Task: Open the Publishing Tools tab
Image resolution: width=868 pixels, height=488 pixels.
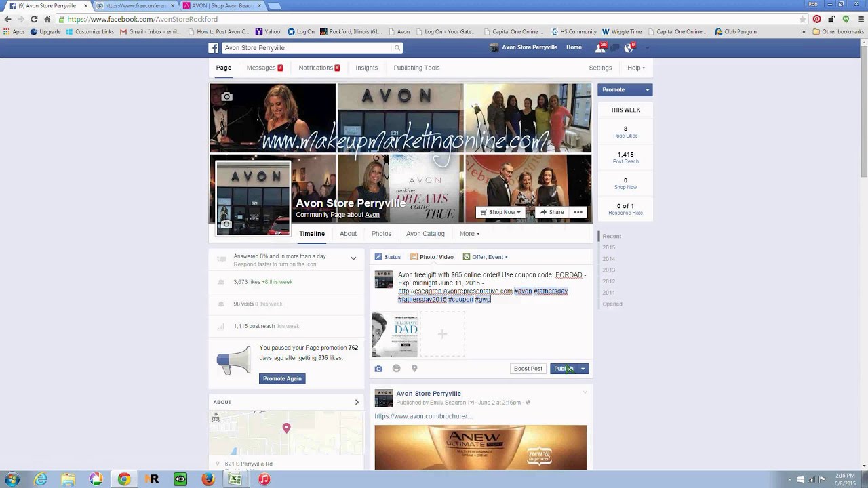Action: pos(416,68)
